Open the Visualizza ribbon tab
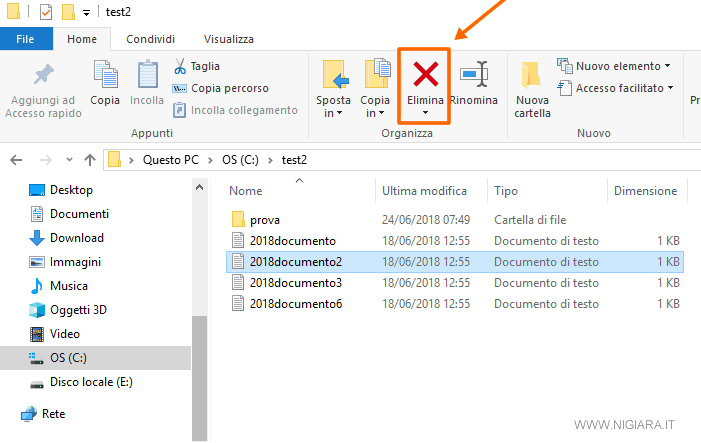 pos(228,39)
